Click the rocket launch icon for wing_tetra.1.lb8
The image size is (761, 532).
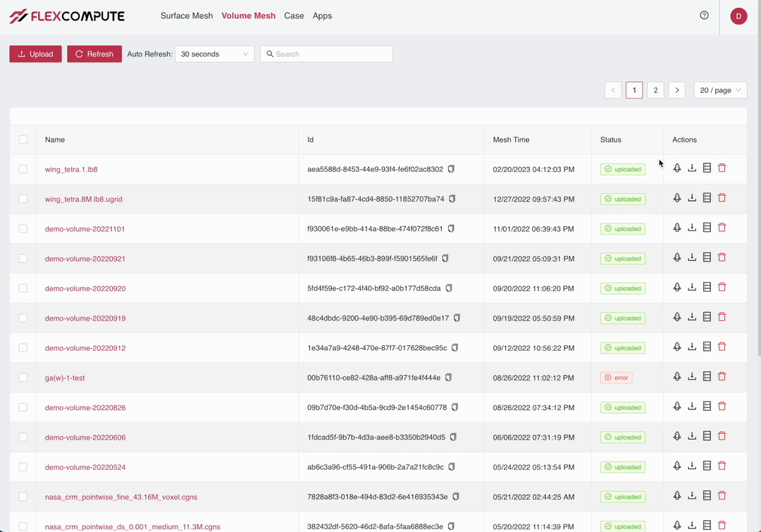click(677, 168)
